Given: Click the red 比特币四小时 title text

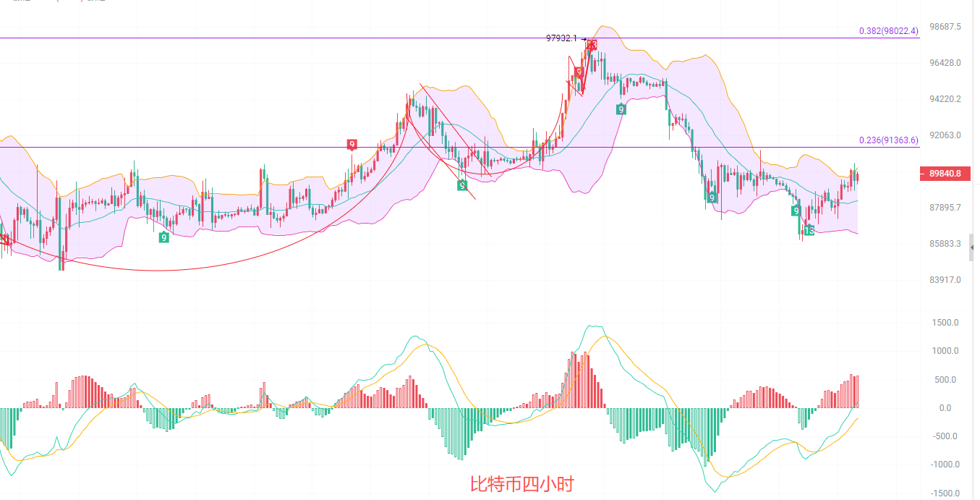Looking at the screenshot, I should pos(521,483).
